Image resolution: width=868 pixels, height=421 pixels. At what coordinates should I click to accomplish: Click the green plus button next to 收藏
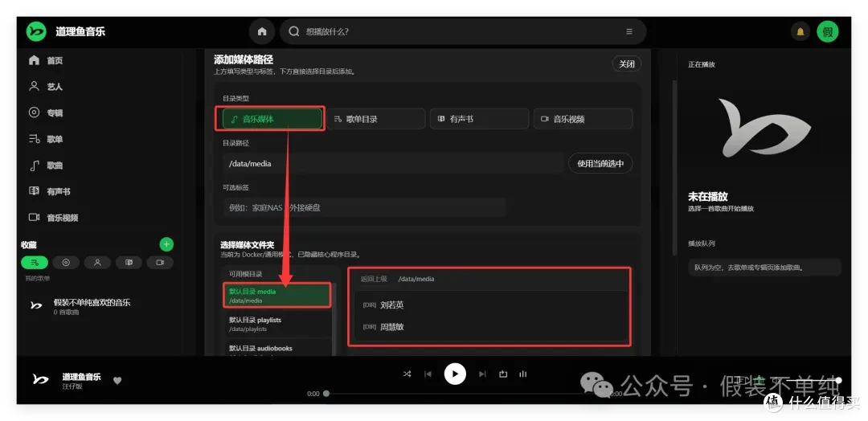166,244
